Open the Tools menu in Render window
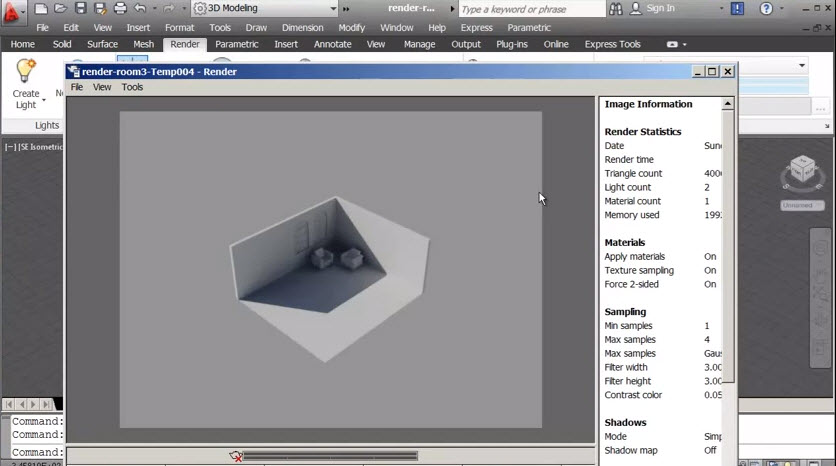Screen dimensions: 836x466 [x=132, y=87]
